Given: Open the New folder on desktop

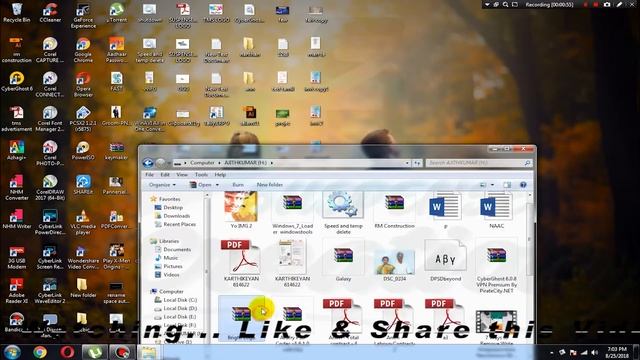Looking at the screenshot, I should coord(83,288).
